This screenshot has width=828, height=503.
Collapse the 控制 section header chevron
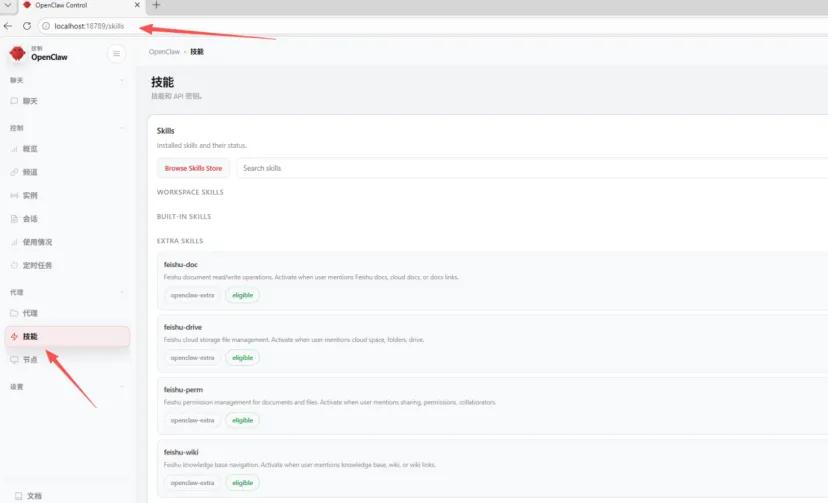point(122,128)
